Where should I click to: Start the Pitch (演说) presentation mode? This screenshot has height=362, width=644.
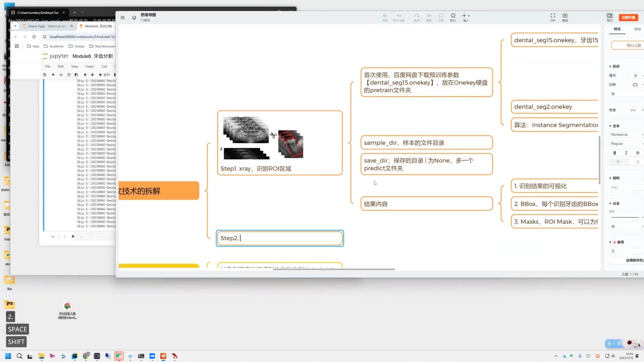tap(565, 17)
